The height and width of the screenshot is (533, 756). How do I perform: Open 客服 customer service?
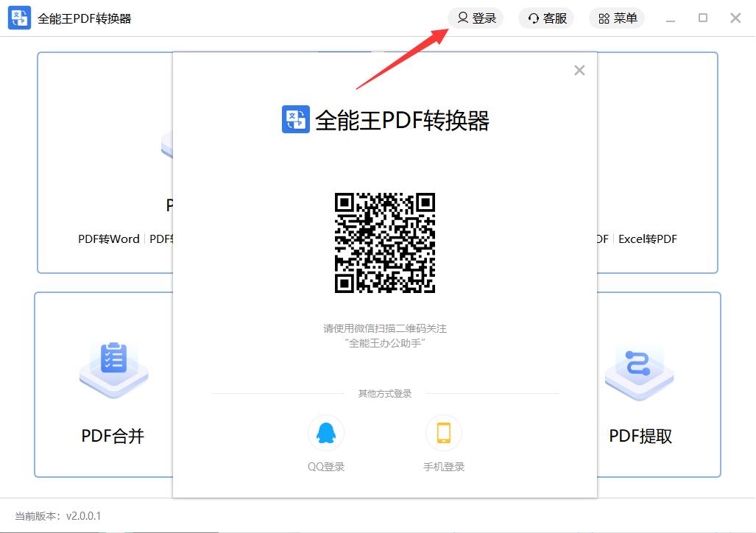click(546, 18)
